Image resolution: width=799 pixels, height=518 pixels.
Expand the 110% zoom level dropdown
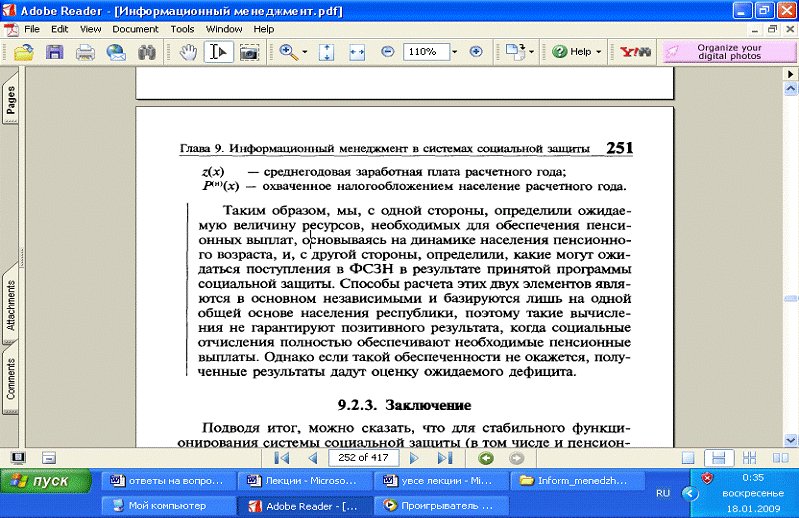[454, 52]
